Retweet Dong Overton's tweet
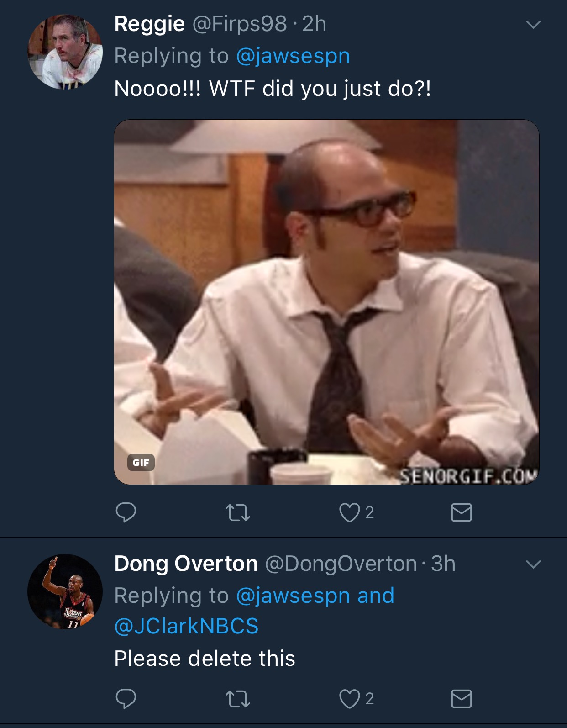This screenshot has height=728, width=567. [x=238, y=699]
